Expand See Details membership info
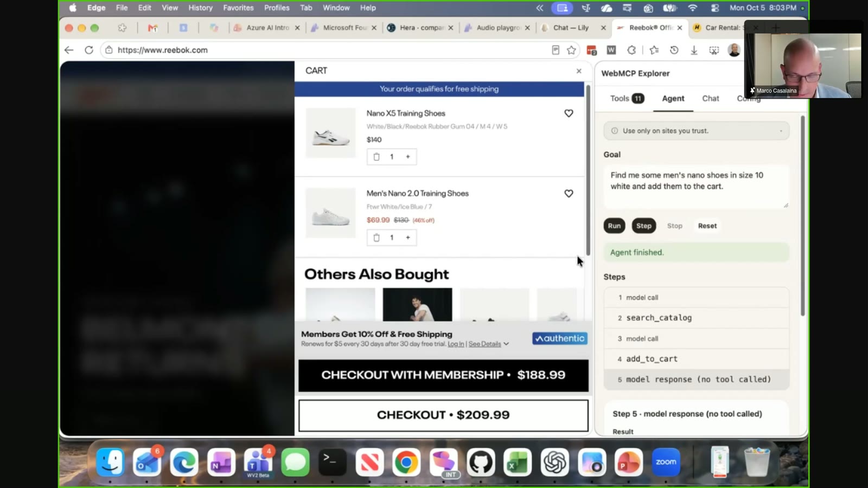 click(x=488, y=344)
